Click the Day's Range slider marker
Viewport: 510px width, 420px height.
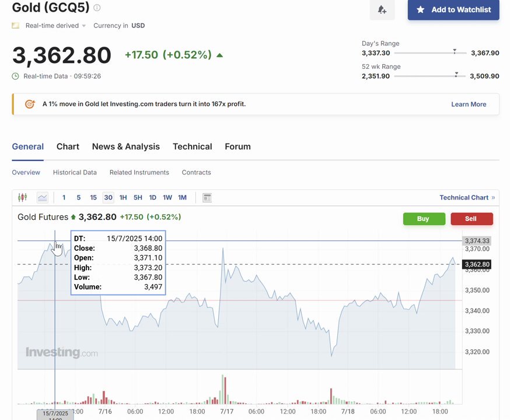point(455,51)
